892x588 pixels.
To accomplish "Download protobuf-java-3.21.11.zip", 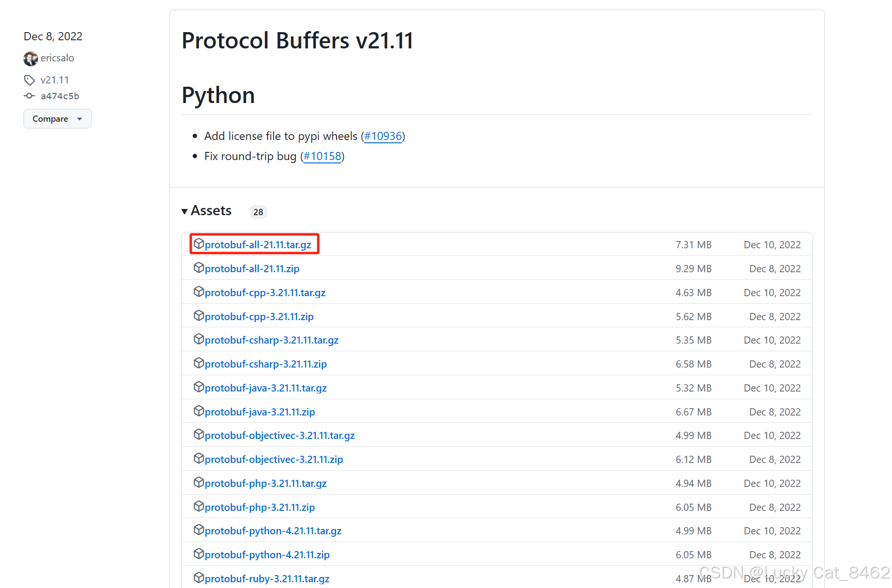I will (260, 412).
